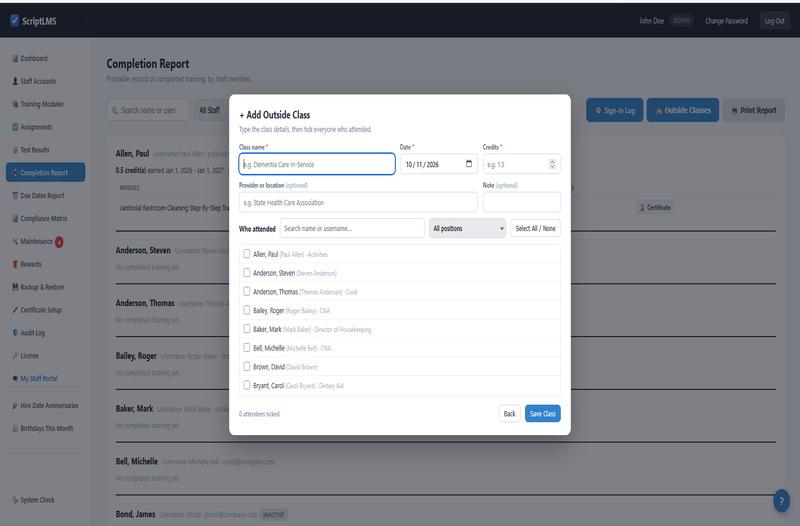Click the Change Password link
800x526 pixels.
726,21
